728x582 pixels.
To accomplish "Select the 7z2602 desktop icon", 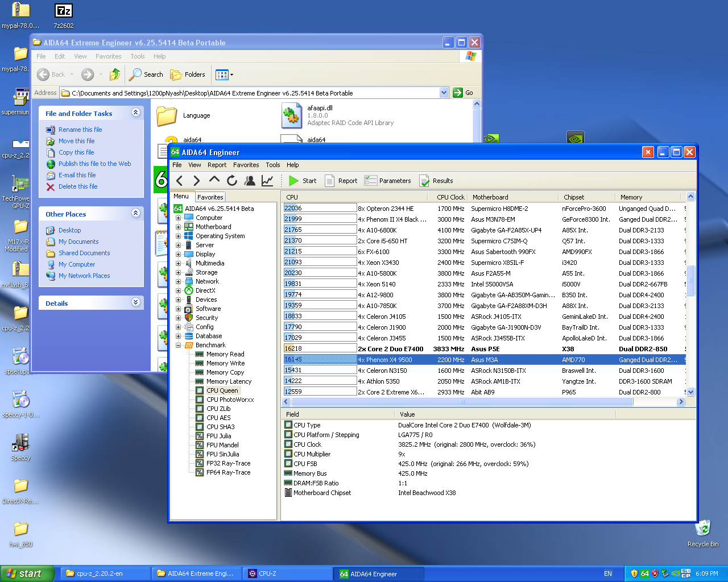I will pos(64,16).
